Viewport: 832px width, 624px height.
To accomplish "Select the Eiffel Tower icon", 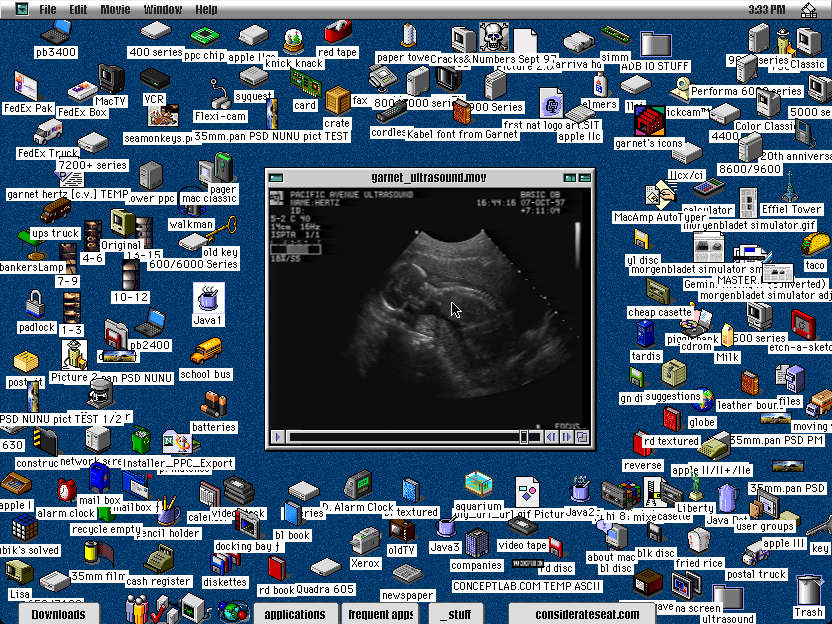I will click(x=790, y=187).
